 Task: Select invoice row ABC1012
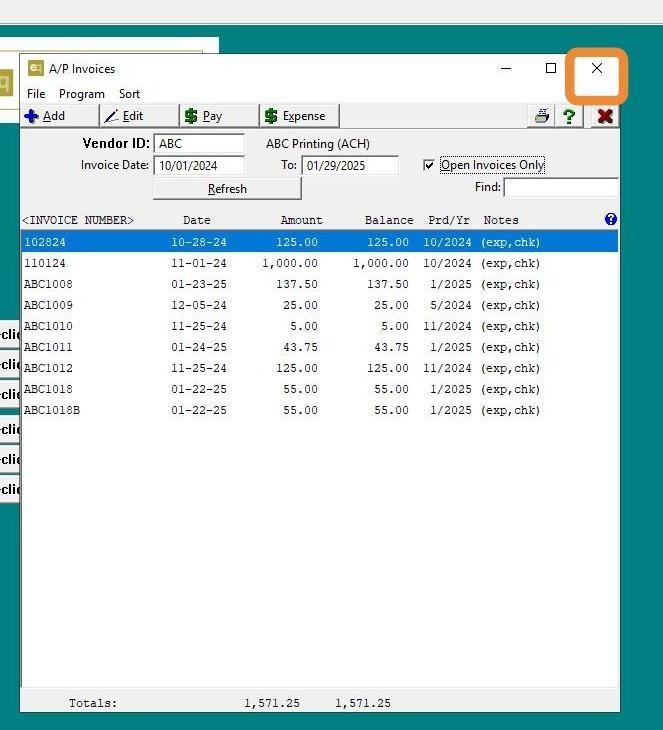point(319,368)
